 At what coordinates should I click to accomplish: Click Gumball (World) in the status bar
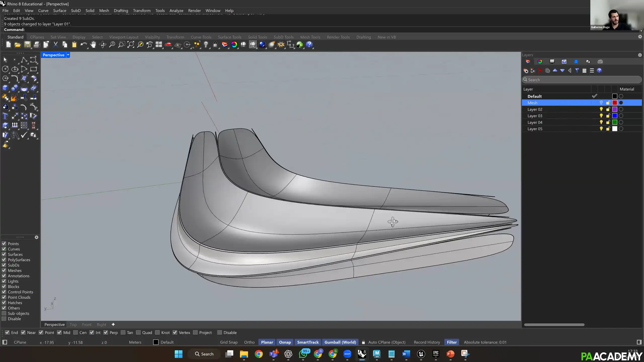pyautogui.click(x=340, y=342)
